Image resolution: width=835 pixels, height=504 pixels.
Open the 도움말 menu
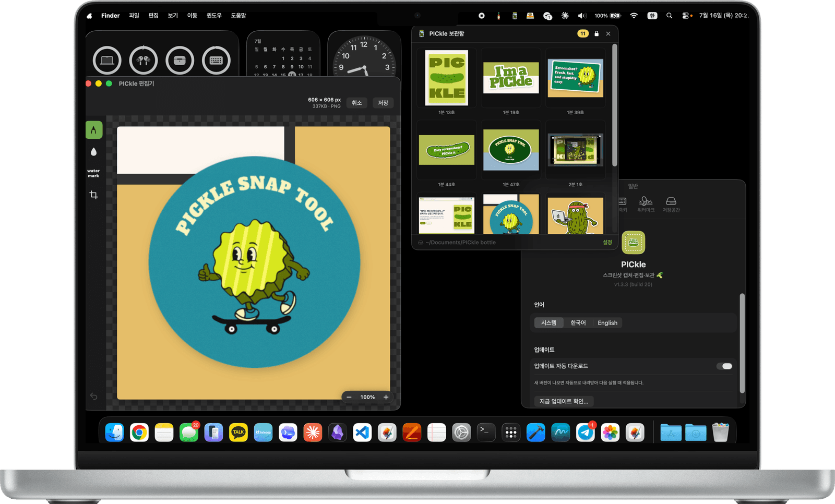(238, 16)
